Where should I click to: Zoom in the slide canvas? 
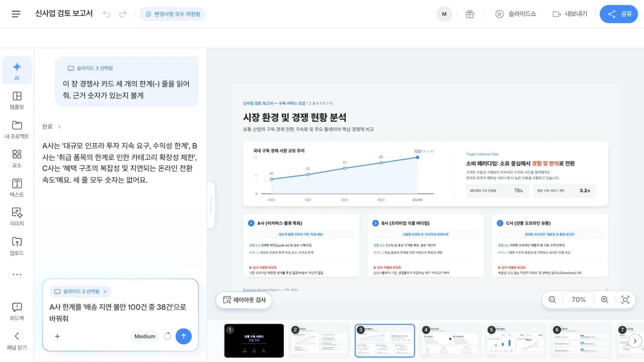pyautogui.click(x=605, y=300)
